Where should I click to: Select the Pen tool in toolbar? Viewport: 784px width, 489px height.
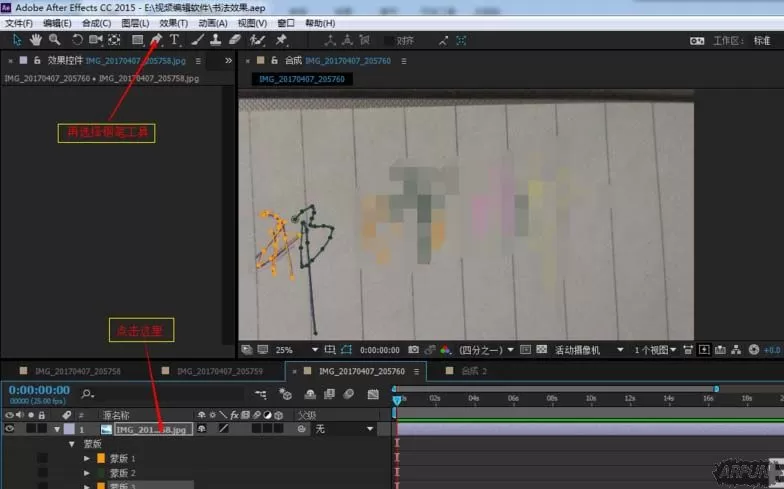pyautogui.click(x=156, y=40)
